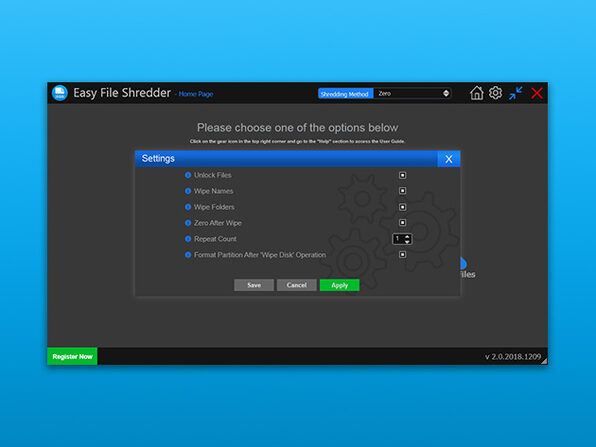This screenshot has height=447, width=596.
Task: Click the Register Now button
Action: click(x=72, y=357)
